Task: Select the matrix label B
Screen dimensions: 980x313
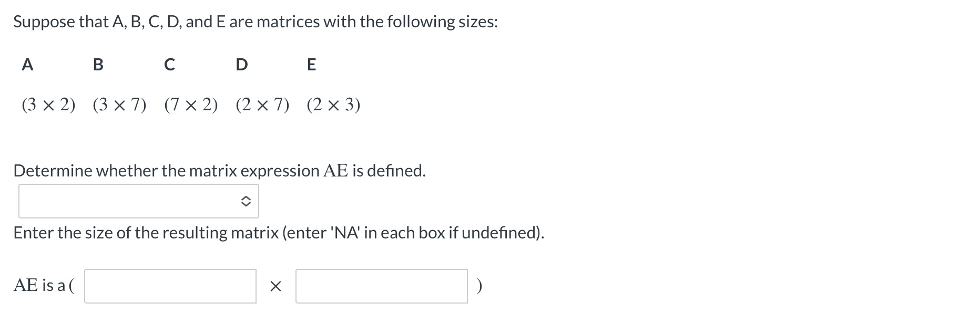Action: [x=98, y=65]
